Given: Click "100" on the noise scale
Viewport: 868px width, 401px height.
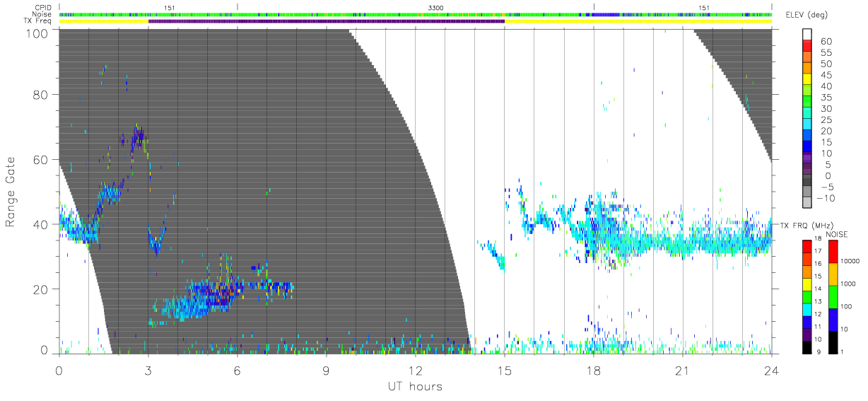Looking at the screenshot, I should [845, 306].
